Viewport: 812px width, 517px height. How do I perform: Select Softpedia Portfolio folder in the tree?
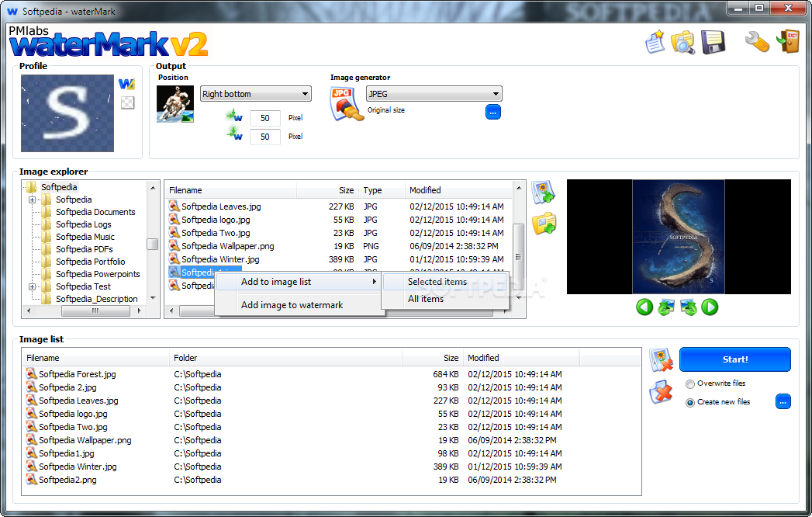click(91, 262)
